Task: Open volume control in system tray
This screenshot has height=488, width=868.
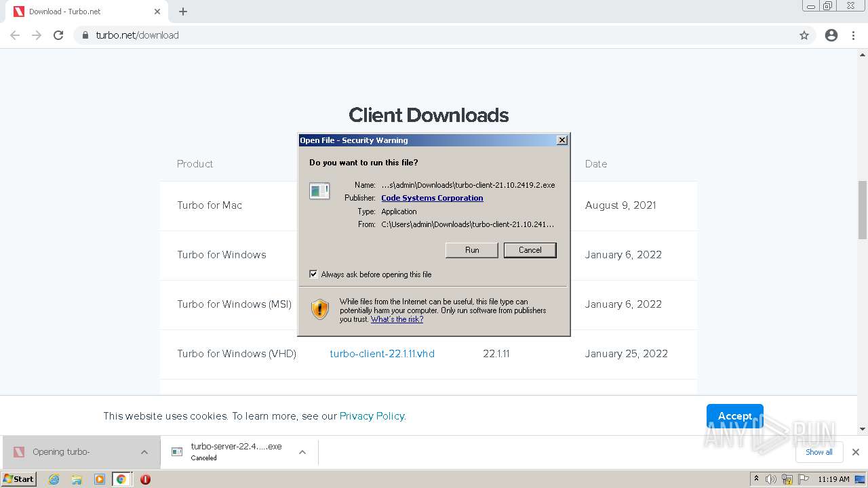Action: coord(771,479)
